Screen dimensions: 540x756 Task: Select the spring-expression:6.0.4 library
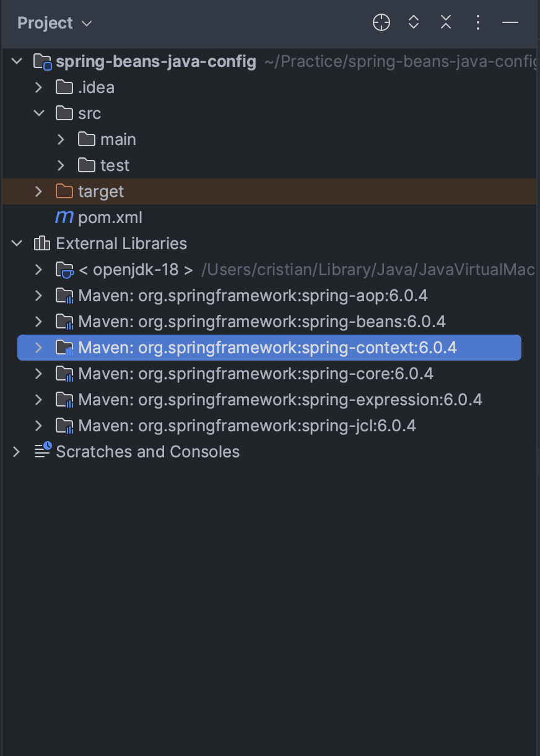pyautogui.click(x=280, y=400)
